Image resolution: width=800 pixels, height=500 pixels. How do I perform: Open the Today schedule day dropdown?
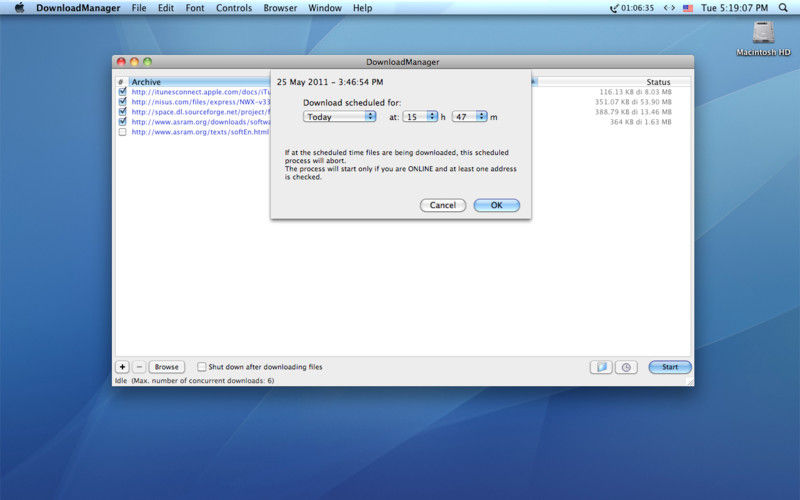tap(339, 117)
